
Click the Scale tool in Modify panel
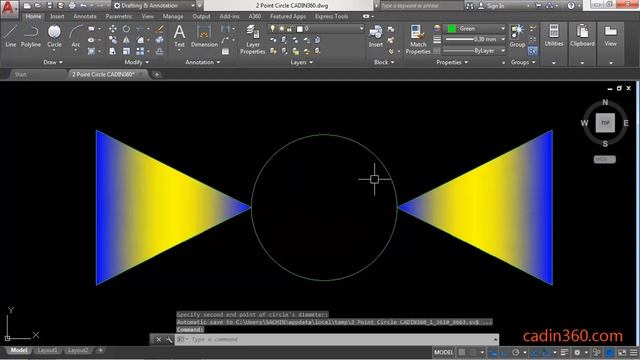[x=127, y=51]
